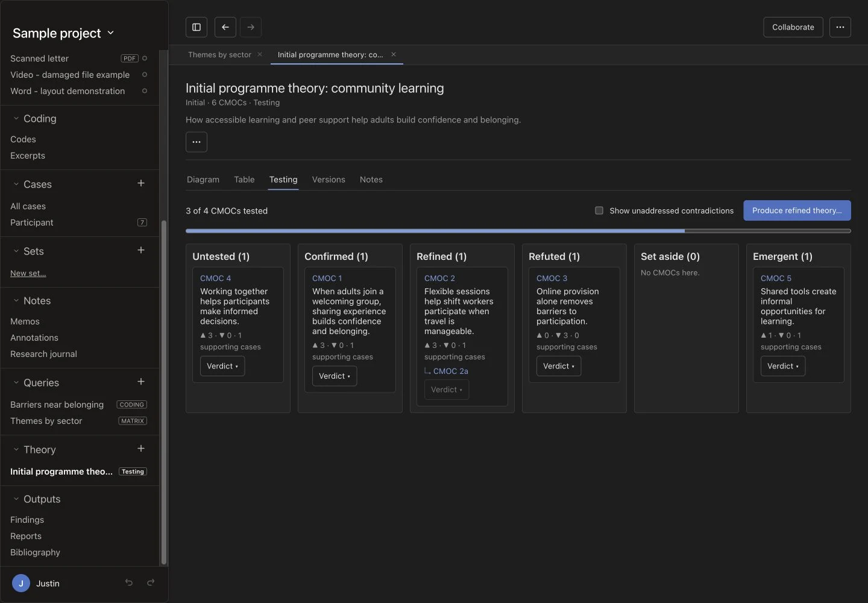Click the New set... link
868x603 pixels.
[28, 273]
